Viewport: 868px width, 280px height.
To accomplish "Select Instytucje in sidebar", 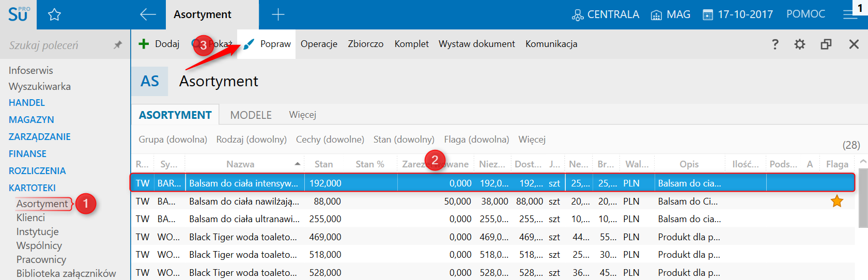I will (x=38, y=232).
